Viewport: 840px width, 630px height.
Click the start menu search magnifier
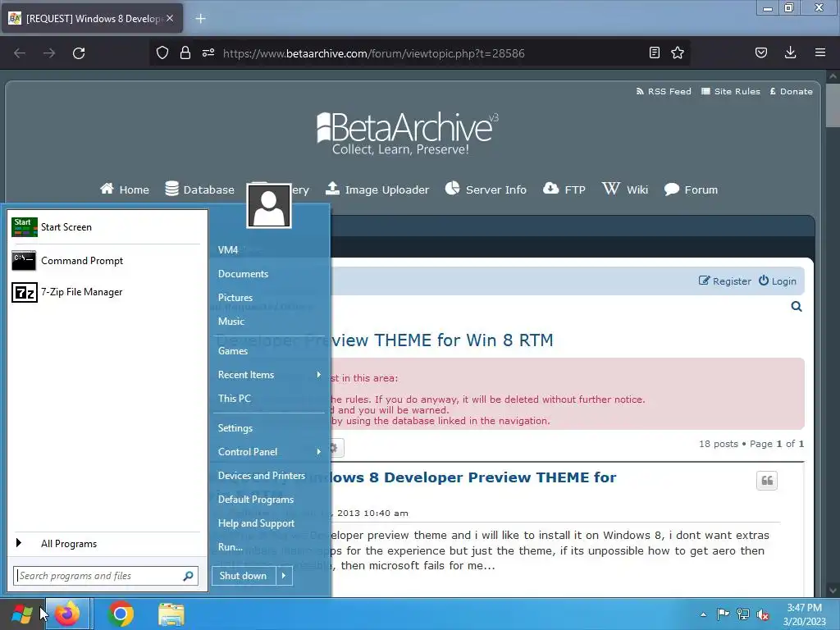coord(188,576)
